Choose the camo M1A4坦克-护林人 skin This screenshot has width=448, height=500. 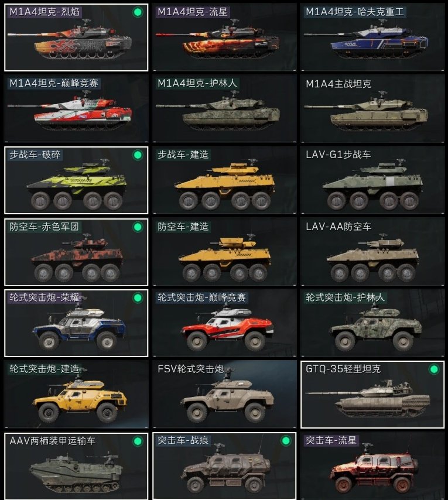pyautogui.click(x=224, y=108)
